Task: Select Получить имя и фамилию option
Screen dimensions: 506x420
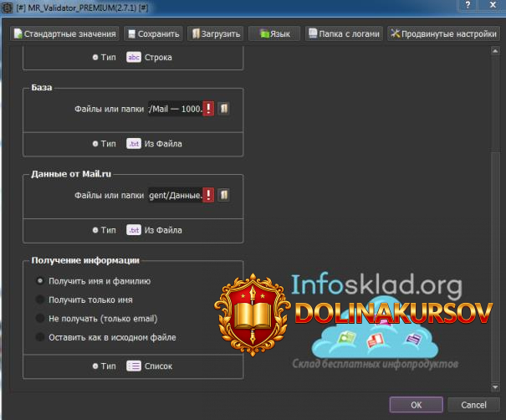Action: point(93,281)
